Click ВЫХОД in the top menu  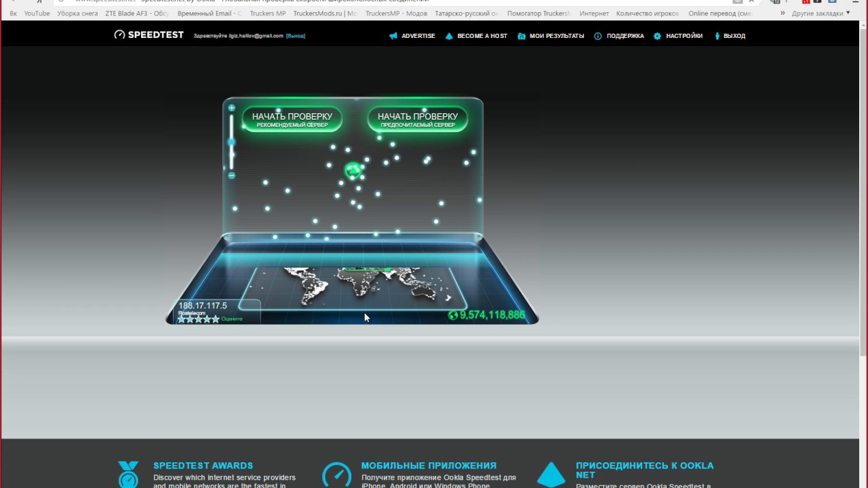pyautogui.click(x=734, y=36)
